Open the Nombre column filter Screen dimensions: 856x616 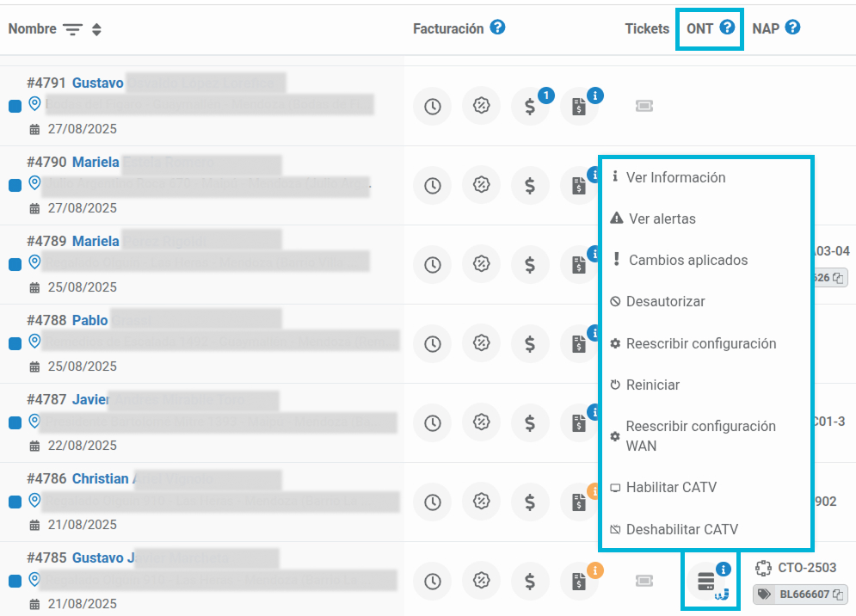tap(72, 29)
